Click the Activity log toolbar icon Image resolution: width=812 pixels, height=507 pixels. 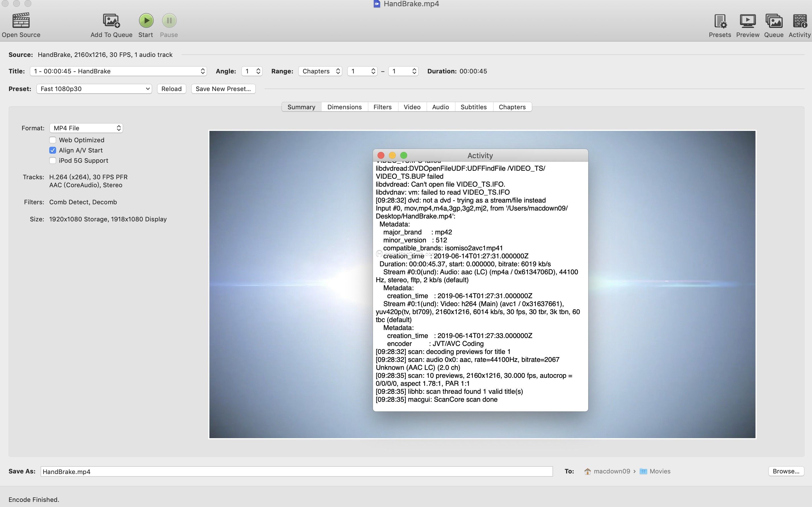tap(800, 21)
